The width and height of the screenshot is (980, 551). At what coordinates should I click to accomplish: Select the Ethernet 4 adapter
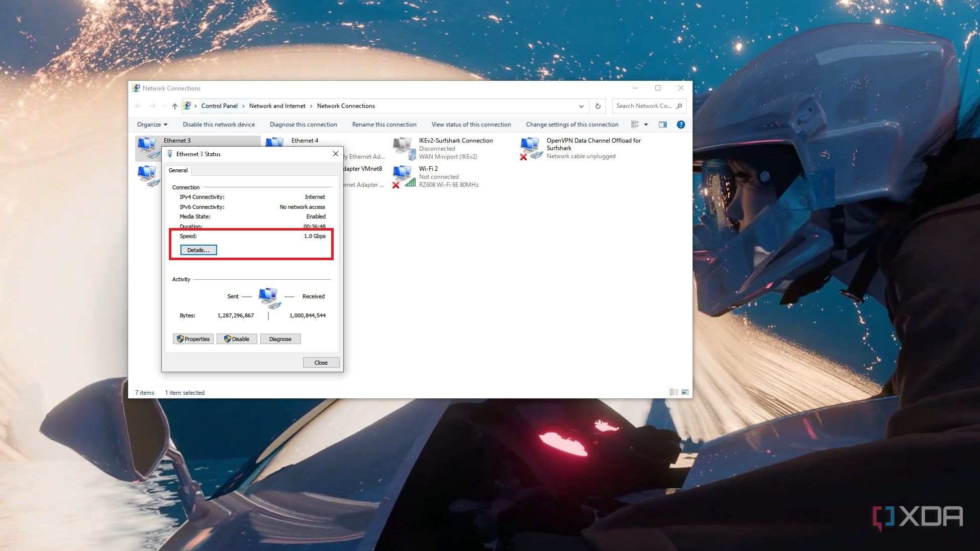click(x=305, y=141)
